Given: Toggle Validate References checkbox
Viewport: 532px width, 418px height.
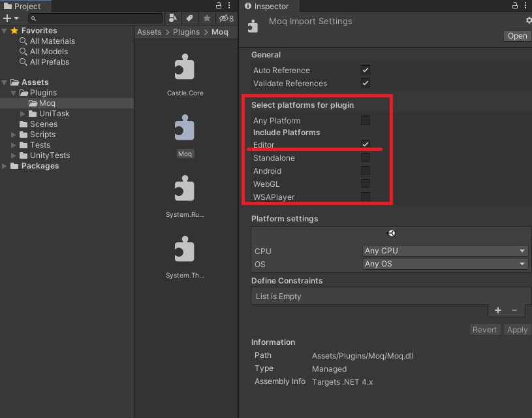Looking at the screenshot, I should pyautogui.click(x=366, y=83).
